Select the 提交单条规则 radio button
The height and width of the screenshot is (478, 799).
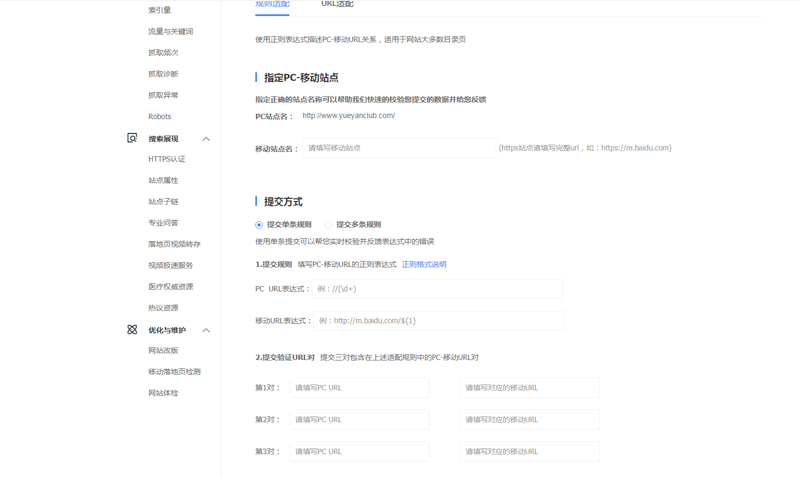(x=259, y=225)
